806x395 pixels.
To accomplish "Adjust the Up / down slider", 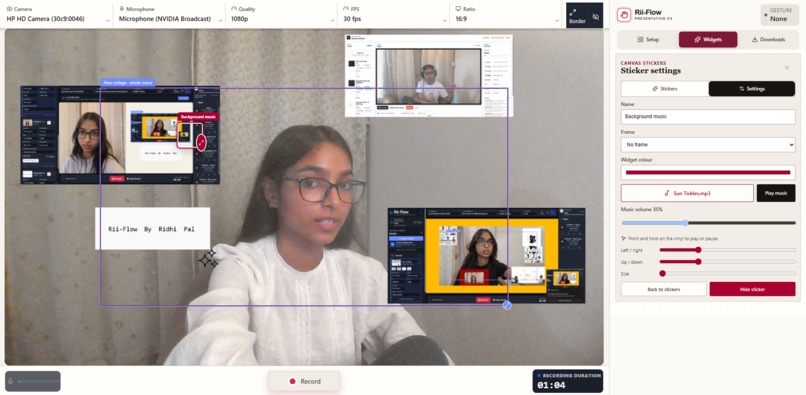I will [727, 262].
